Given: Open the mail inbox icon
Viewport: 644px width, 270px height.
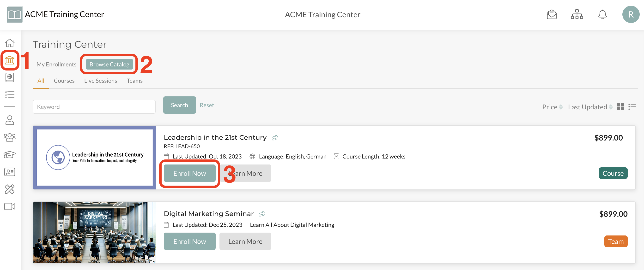Looking at the screenshot, I should click(x=552, y=14).
